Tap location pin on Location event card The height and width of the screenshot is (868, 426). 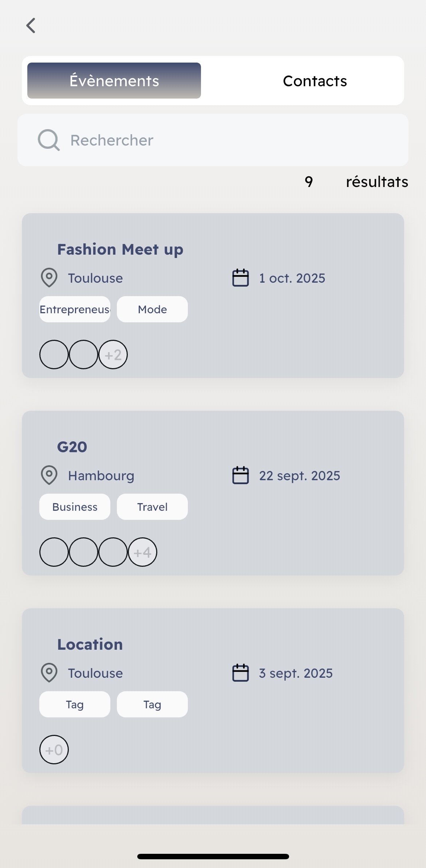point(49,673)
